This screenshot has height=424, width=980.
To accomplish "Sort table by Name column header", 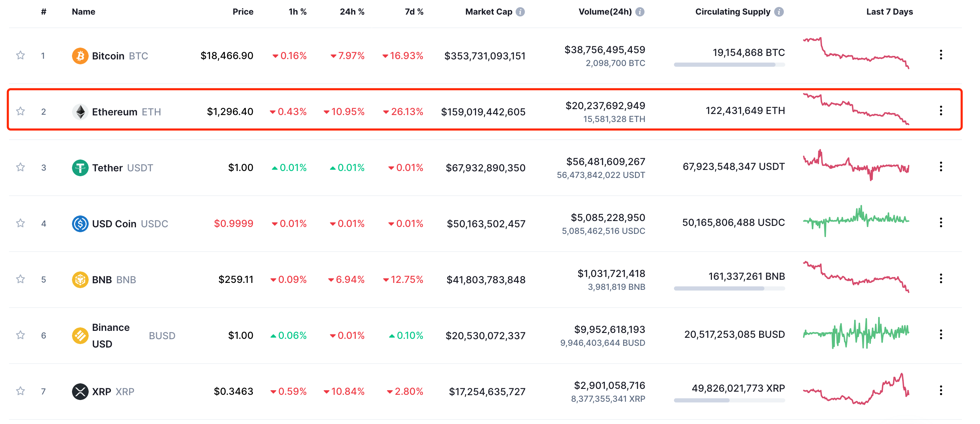I will 83,12.
